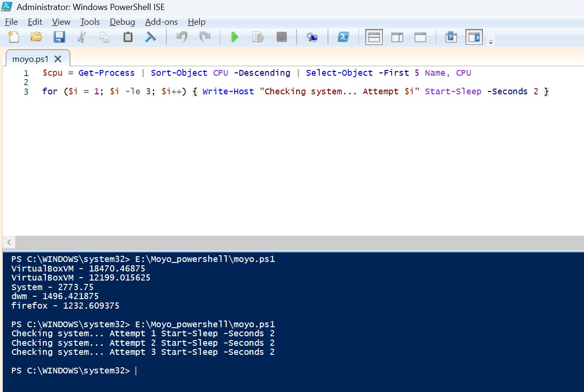Click console line Checking system... Attempt 2
This screenshot has width=584, height=392.
pos(143,343)
